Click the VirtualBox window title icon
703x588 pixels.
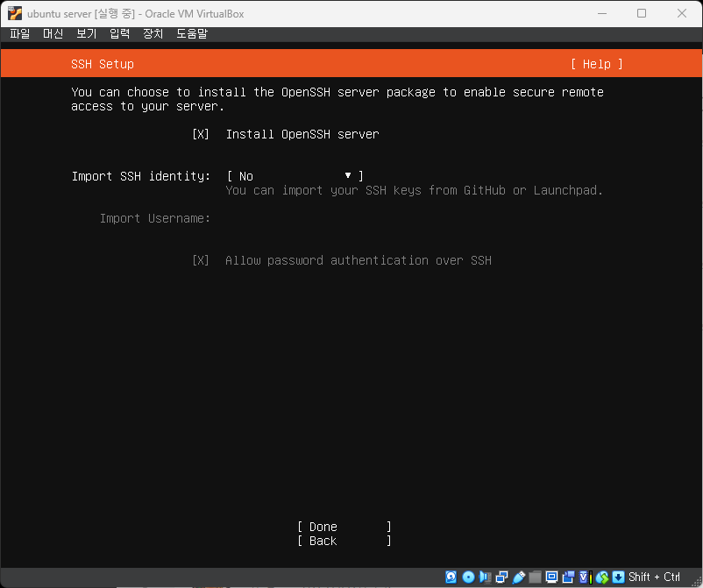pos(14,13)
